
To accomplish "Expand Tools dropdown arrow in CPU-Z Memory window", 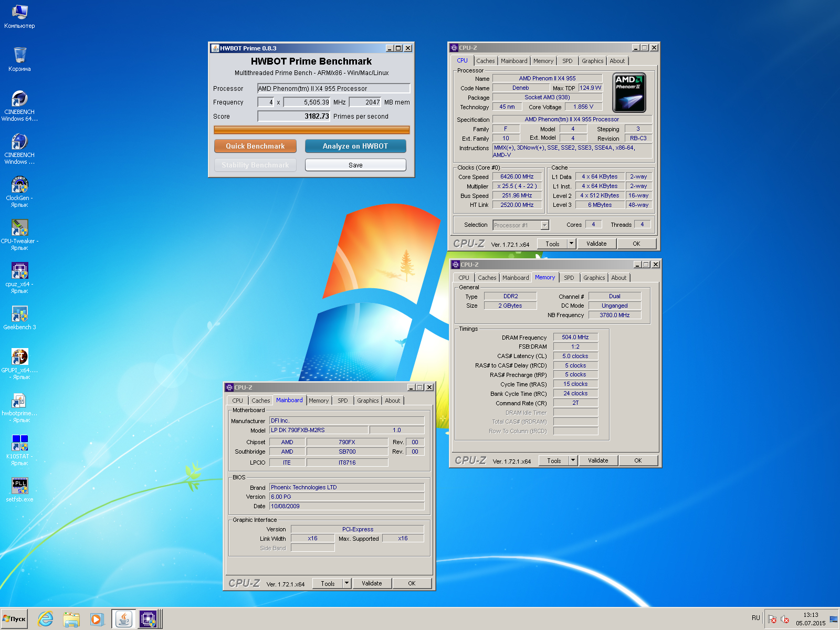I will (573, 460).
